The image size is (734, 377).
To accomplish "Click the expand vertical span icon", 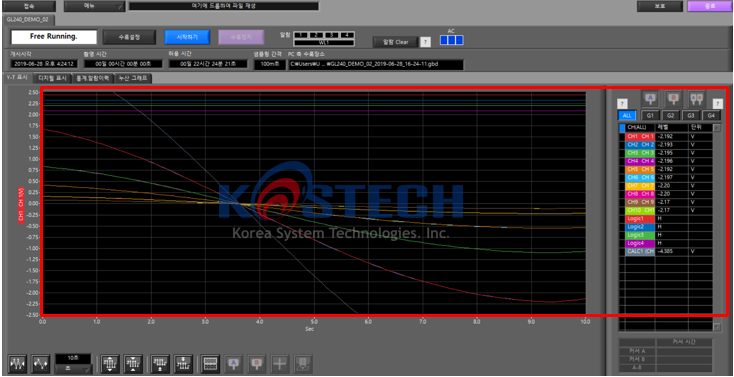I will coord(110,364).
